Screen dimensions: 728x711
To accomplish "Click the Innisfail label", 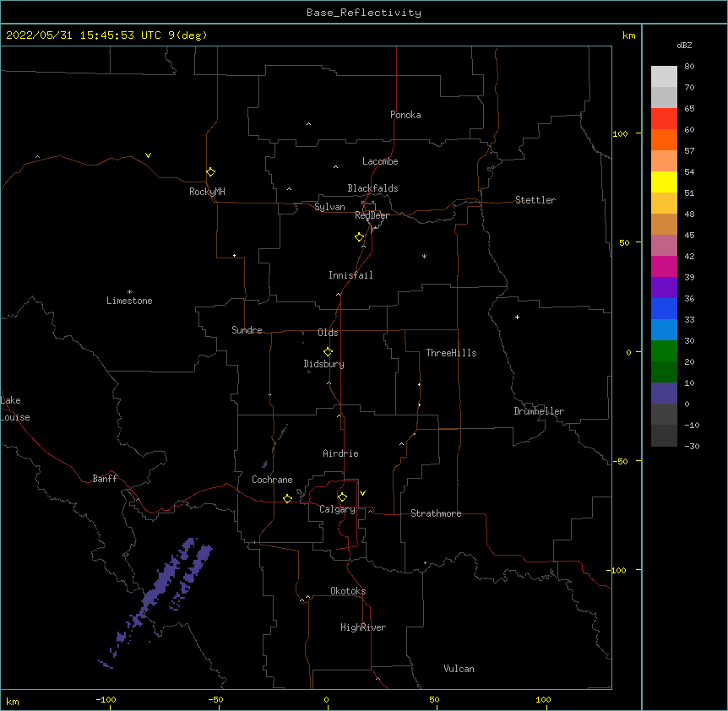I will tap(350, 275).
